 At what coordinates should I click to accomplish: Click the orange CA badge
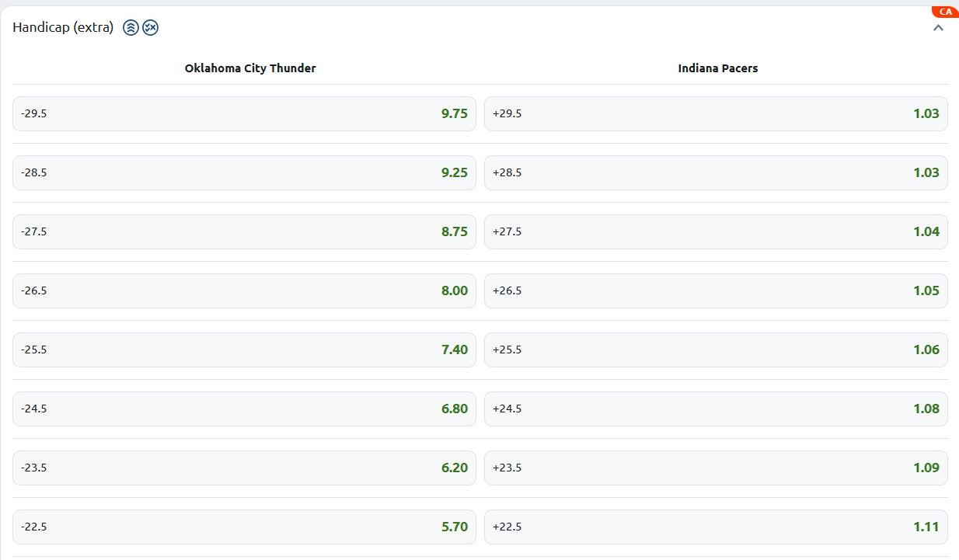pyautogui.click(x=945, y=12)
